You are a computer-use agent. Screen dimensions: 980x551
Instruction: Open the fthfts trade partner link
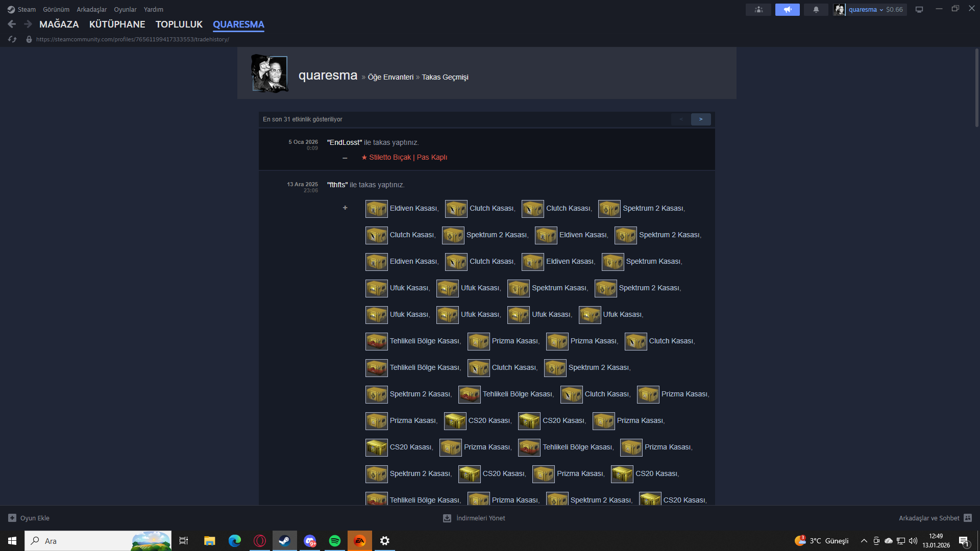pos(337,185)
